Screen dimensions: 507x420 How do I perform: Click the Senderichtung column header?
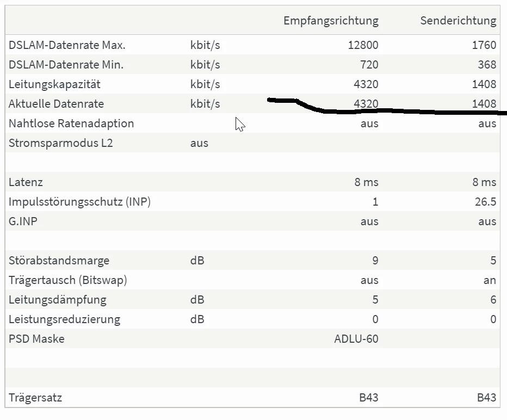[x=458, y=21]
